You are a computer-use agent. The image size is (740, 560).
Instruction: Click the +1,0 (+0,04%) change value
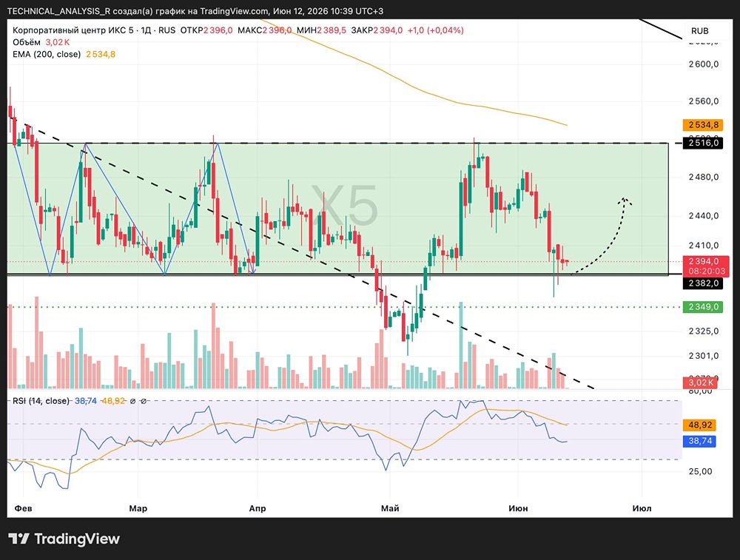pyautogui.click(x=436, y=30)
